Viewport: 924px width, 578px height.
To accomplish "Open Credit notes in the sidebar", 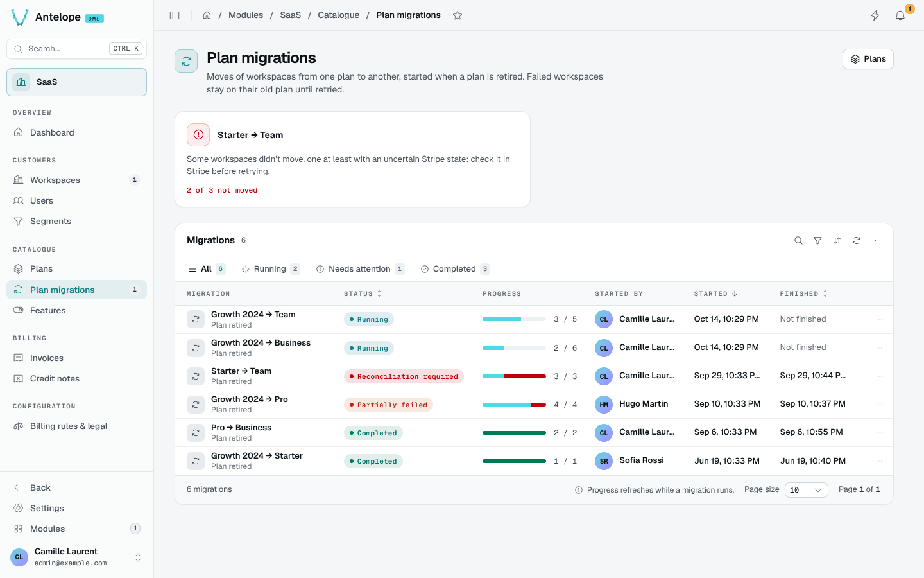I will [77, 378].
